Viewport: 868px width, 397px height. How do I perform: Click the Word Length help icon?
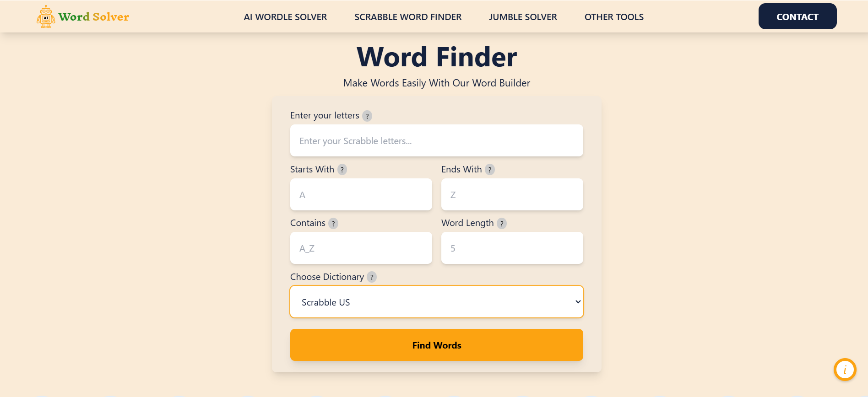point(502,224)
